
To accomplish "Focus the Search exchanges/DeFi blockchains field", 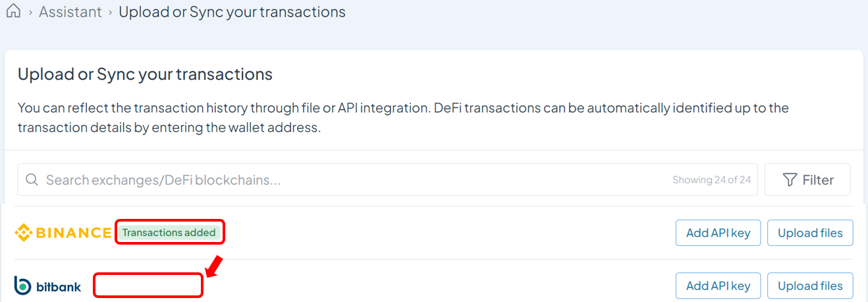I will (387, 179).
